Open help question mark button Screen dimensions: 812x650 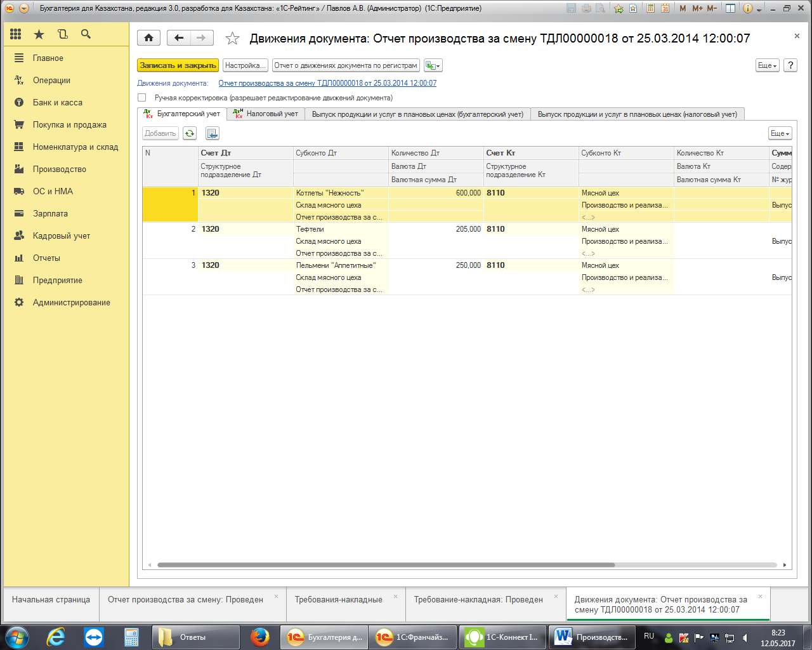pos(790,65)
